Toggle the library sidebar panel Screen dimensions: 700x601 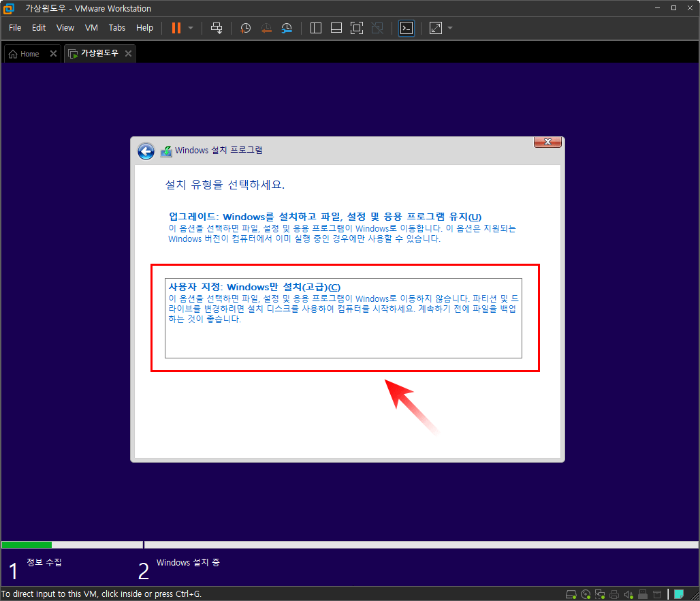[x=316, y=28]
